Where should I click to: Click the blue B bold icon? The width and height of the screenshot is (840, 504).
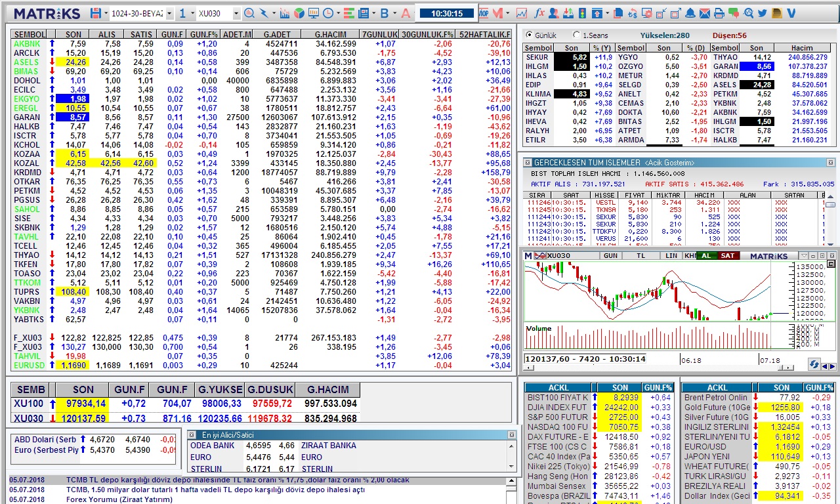click(x=384, y=13)
